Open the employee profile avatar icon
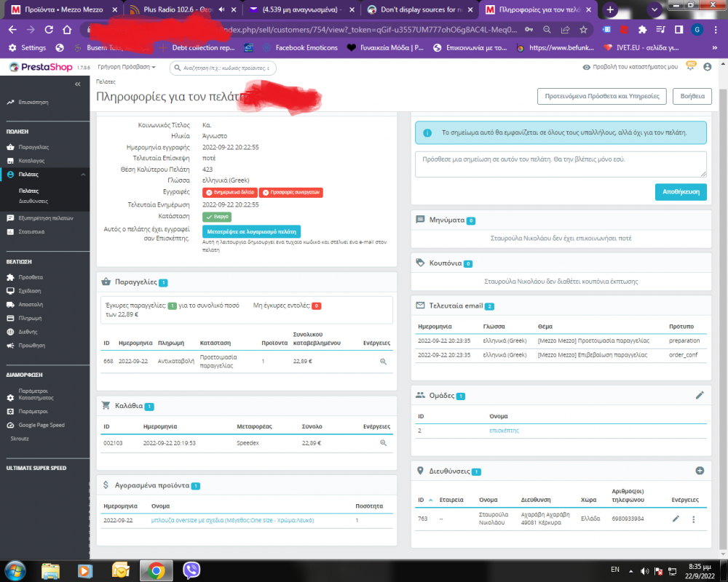Screen dimensions: 728x582 [707, 67]
